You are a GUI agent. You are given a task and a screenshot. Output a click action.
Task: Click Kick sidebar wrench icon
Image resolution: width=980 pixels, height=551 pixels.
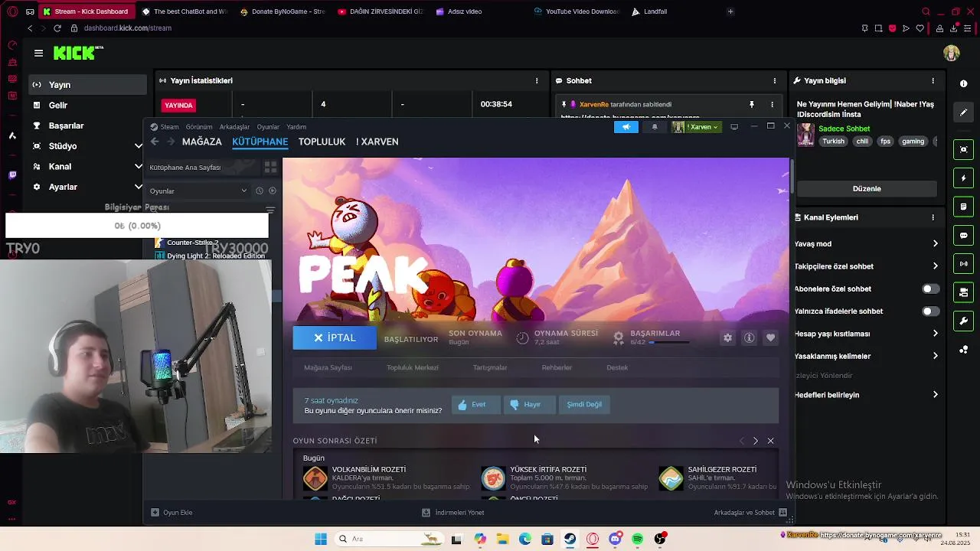click(x=964, y=321)
